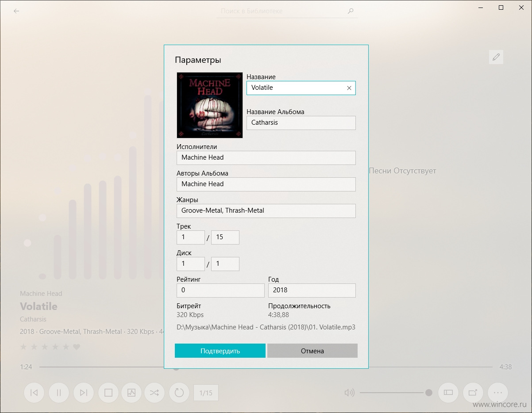Click the Авторы Альбома field
The width and height of the screenshot is (532, 413).
[x=266, y=184]
